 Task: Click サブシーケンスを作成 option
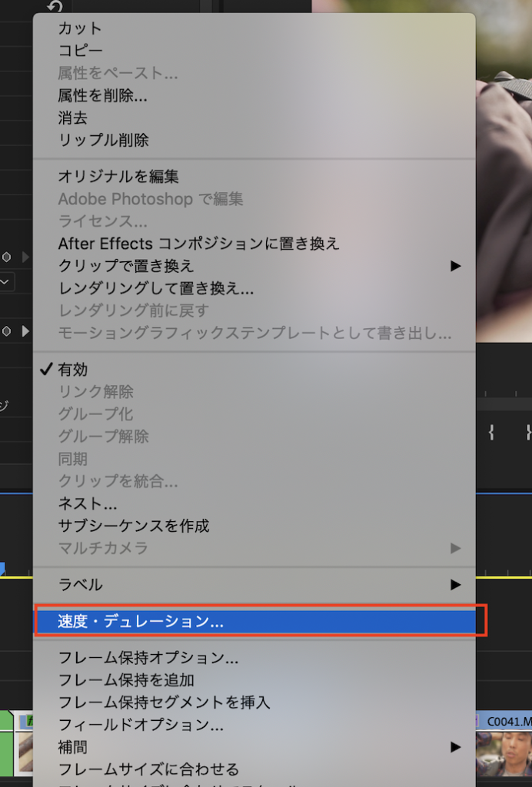tap(254, 526)
